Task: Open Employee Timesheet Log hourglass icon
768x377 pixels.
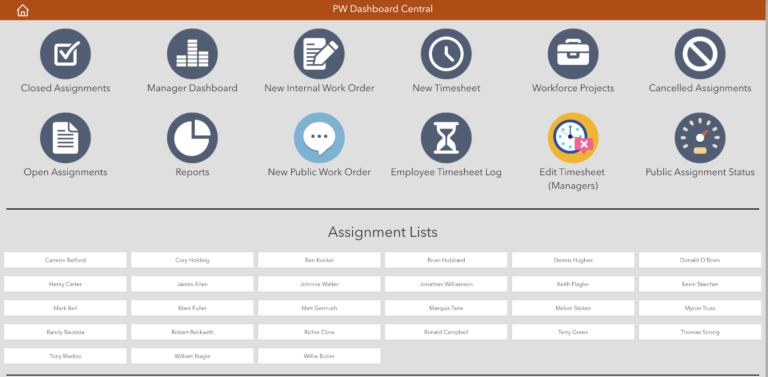Action: click(446, 138)
